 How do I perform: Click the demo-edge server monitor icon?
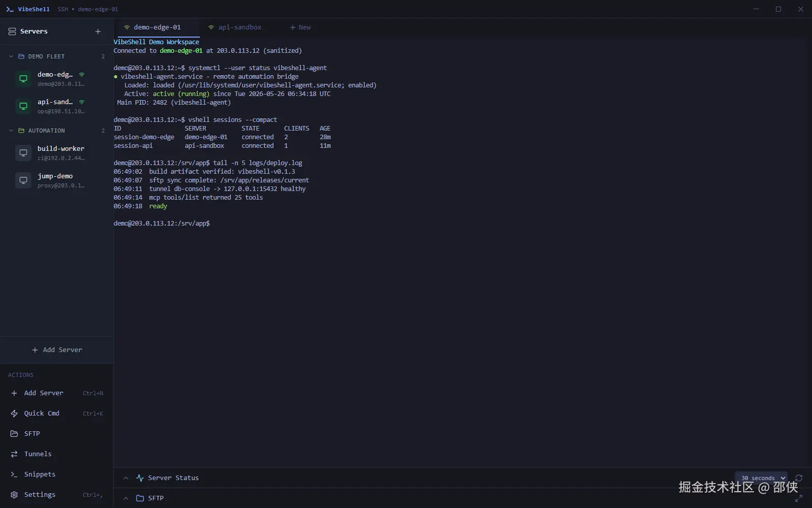(23, 79)
